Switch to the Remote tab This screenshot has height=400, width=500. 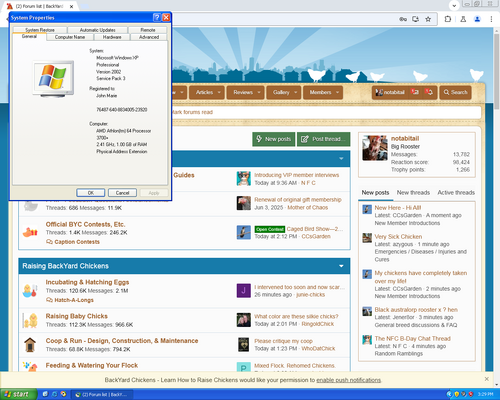click(148, 30)
